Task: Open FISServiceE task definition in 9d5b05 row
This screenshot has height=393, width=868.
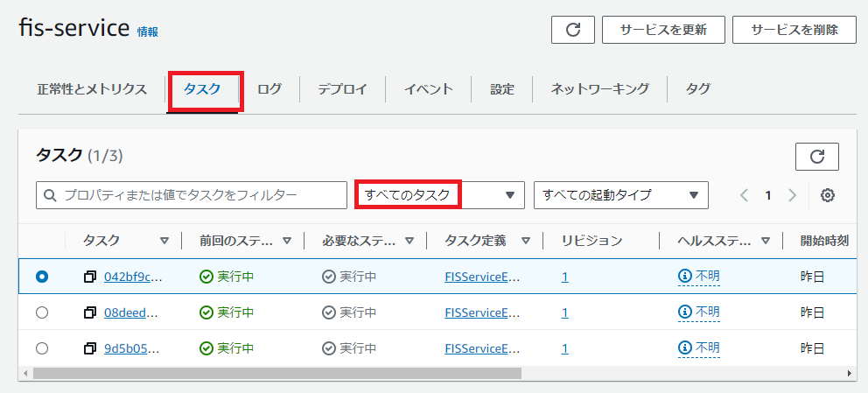Action: (x=482, y=348)
